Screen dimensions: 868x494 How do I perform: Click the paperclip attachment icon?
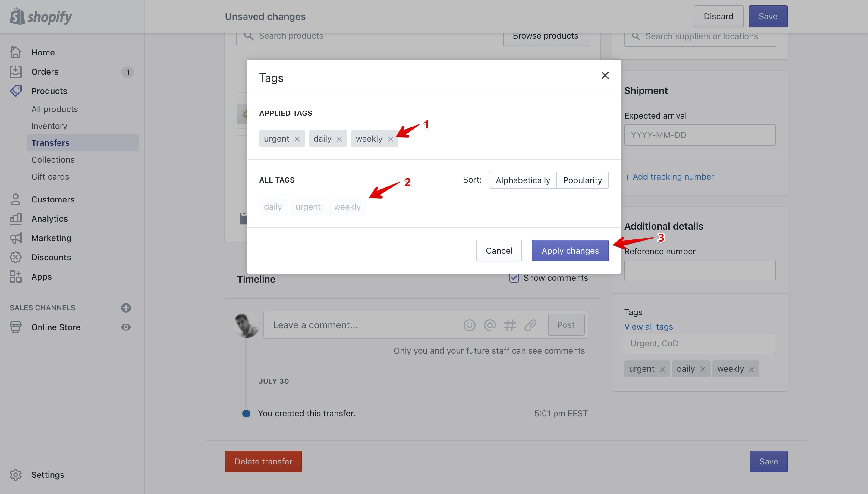tap(530, 325)
